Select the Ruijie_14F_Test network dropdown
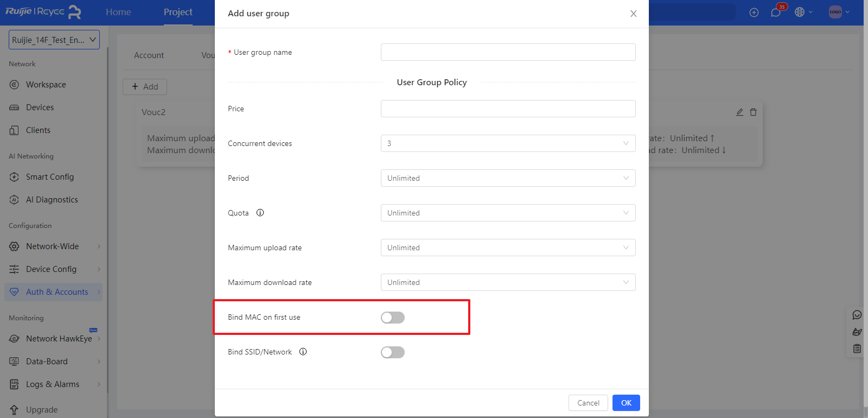868x418 pixels. pyautogui.click(x=54, y=40)
